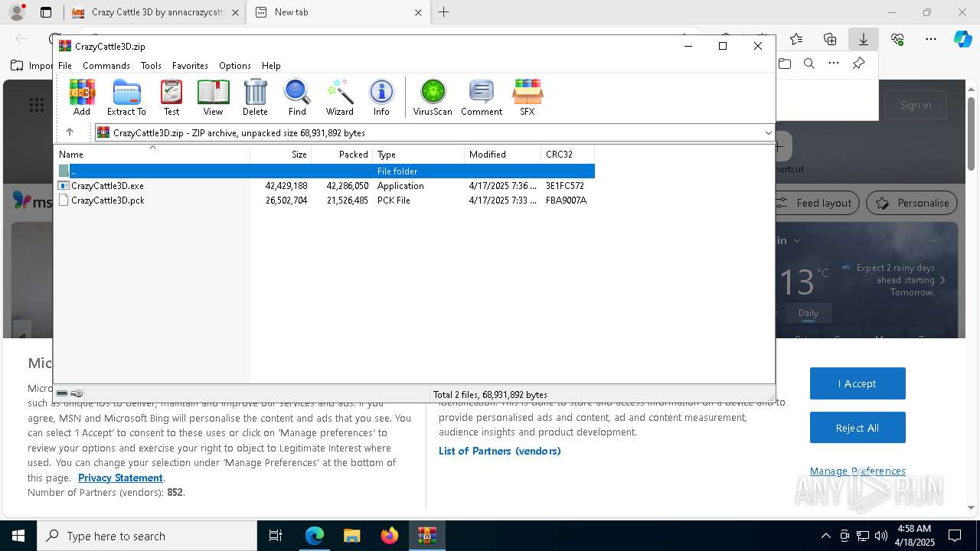Viewport: 980px width, 551px height.
Task: Open Manage Preferences link
Action: [857, 471]
